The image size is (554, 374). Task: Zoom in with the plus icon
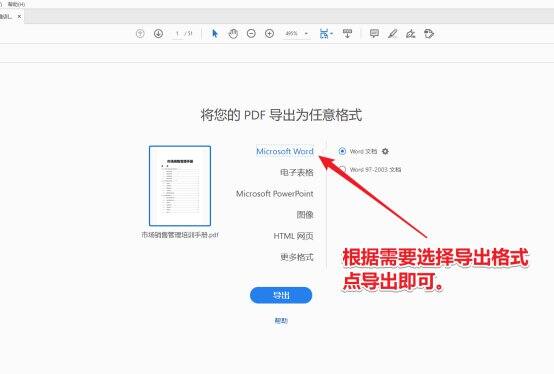(270, 34)
